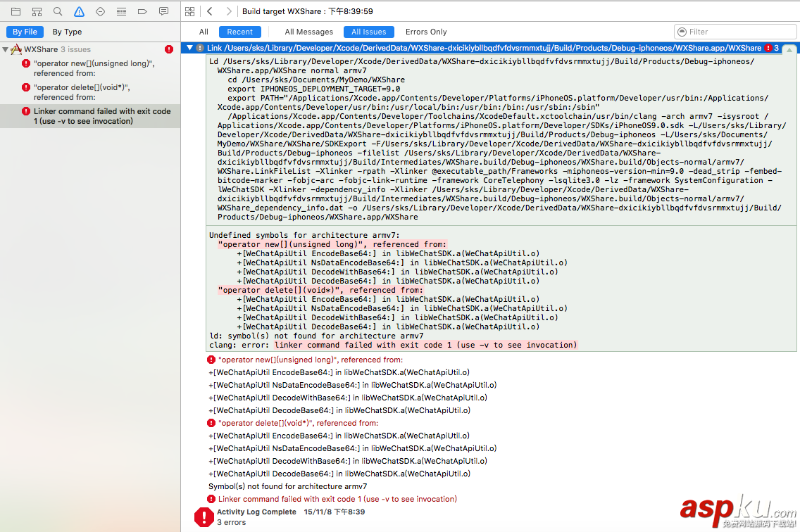Click red Linker command failed line in log
This screenshot has width=800, height=532.
(x=337, y=499)
